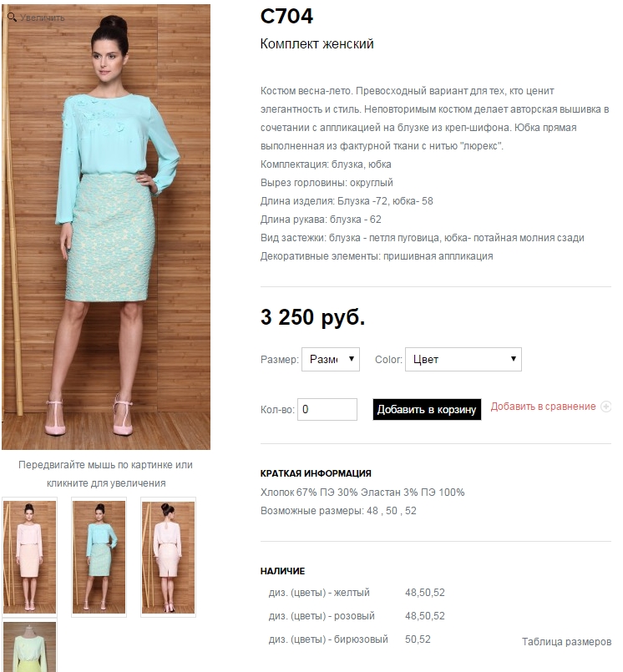Click the main product photo to enlarge
The width and height of the screenshot is (623, 672).
pyautogui.click(x=106, y=227)
